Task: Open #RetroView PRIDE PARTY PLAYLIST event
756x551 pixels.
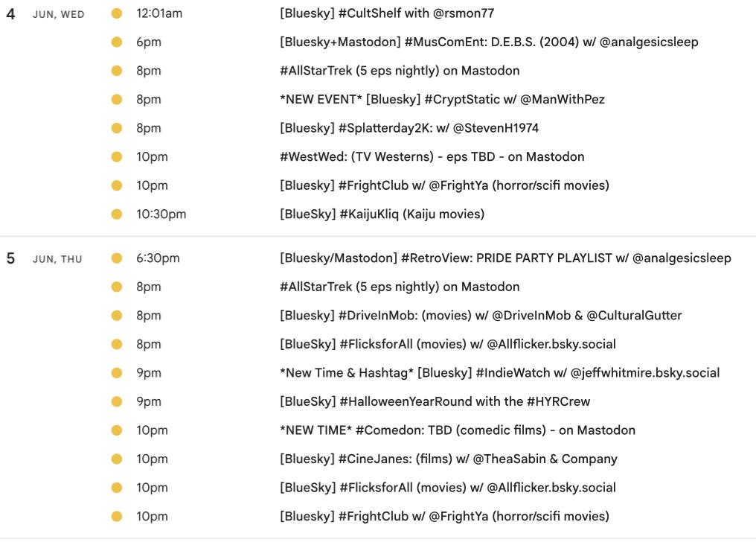Action: [505, 258]
